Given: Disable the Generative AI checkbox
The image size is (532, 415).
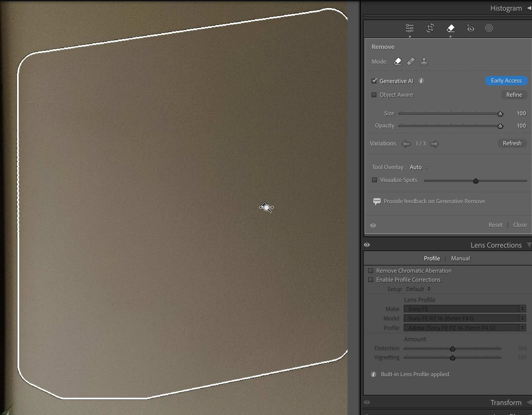Looking at the screenshot, I should click(x=374, y=81).
